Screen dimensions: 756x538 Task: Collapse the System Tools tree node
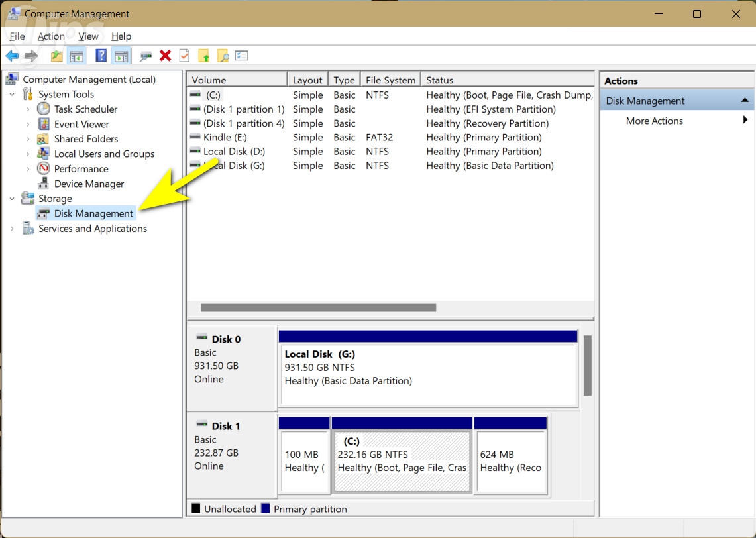[x=12, y=95]
